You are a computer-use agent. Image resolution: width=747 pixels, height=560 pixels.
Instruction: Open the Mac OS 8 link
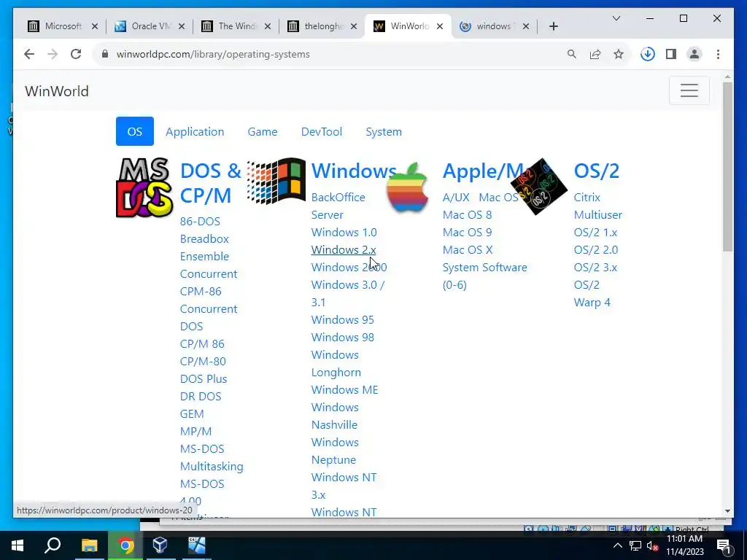467,215
